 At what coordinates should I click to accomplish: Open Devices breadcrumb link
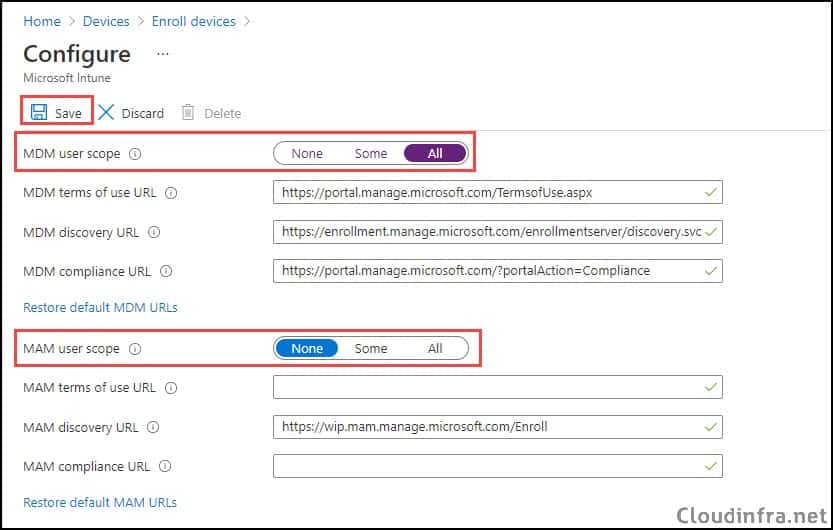click(x=106, y=21)
